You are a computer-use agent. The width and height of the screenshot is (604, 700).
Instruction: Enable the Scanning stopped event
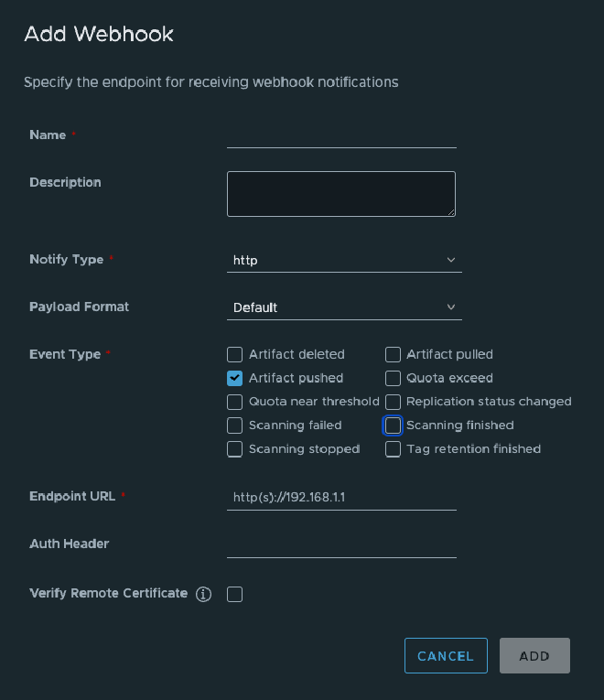pyautogui.click(x=235, y=450)
